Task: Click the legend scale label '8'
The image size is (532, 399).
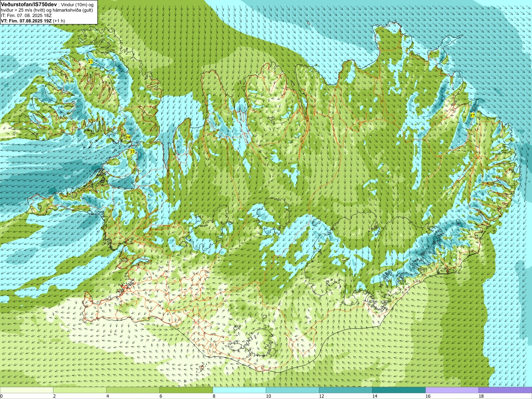Action: [214, 396]
